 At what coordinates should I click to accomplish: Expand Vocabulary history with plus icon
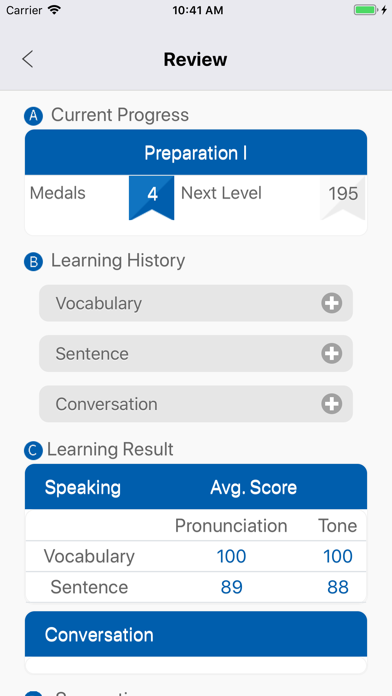[332, 303]
